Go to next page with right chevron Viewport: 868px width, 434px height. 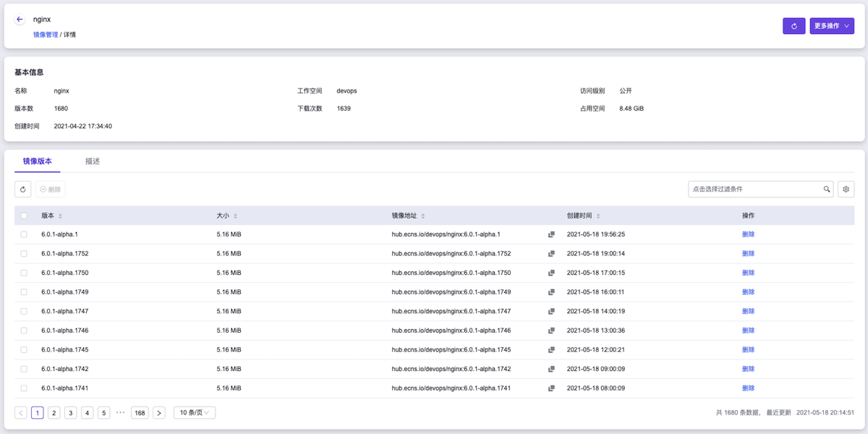pos(159,413)
